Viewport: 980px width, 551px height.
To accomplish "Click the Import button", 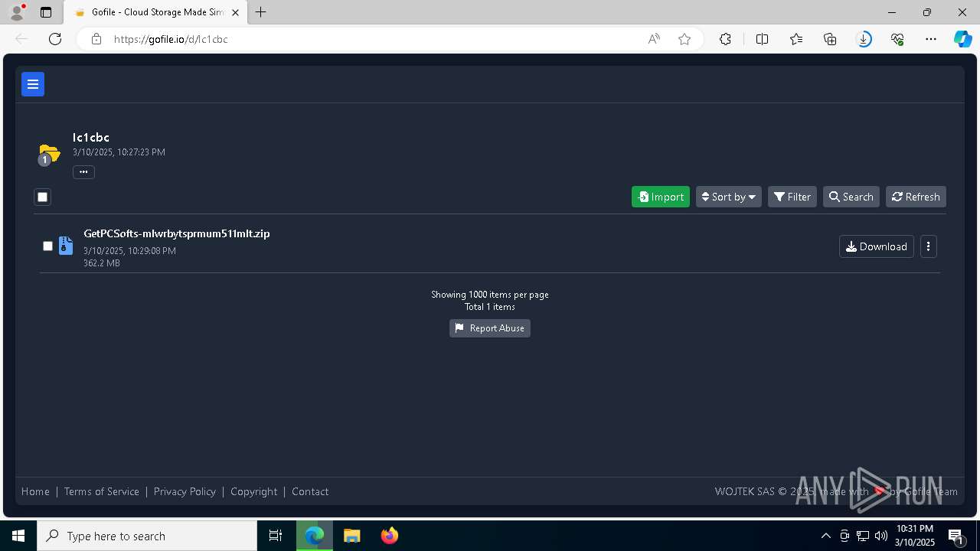I will coord(661,197).
